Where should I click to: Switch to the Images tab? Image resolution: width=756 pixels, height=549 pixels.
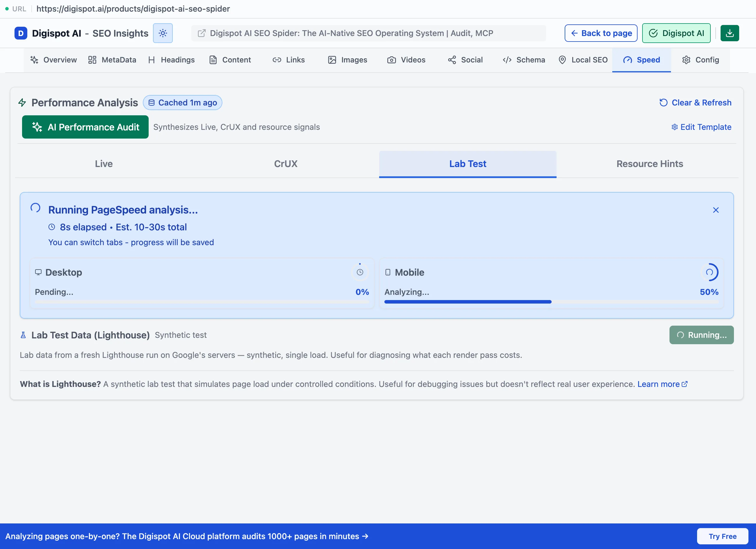tap(348, 60)
